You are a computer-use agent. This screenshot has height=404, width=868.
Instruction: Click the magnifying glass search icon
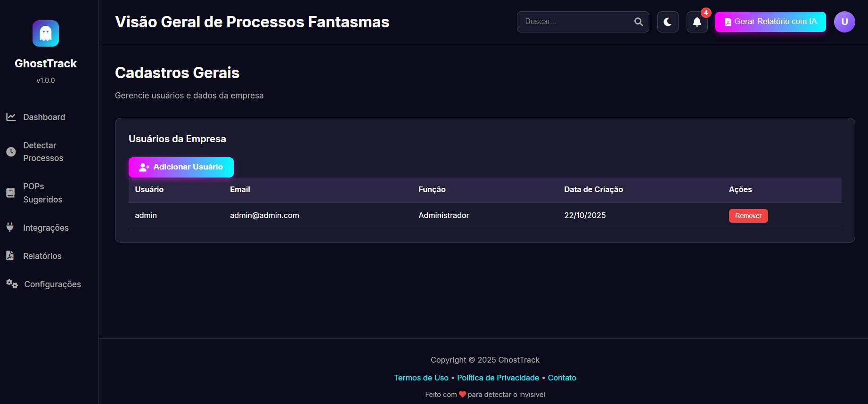(639, 22)
